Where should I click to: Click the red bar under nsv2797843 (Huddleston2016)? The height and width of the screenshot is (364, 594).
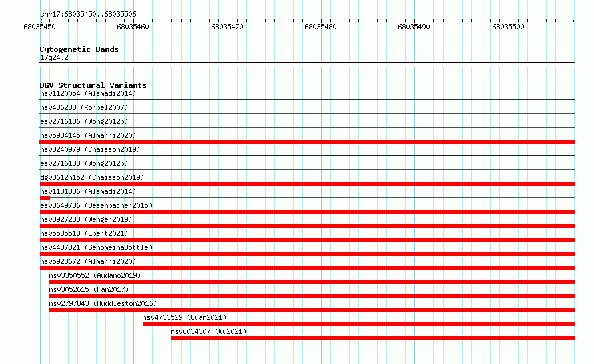click(x=312, y=310)
